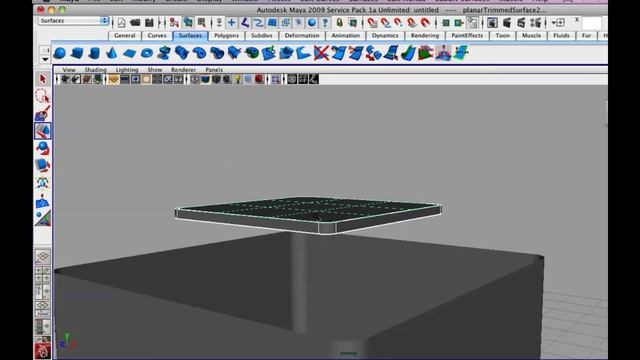Image resolution: width=640 pixels, height=360 pixels.
Task: Create a NURBS plane from shelf
Action: pyautogui.click(x=129, y=53)
